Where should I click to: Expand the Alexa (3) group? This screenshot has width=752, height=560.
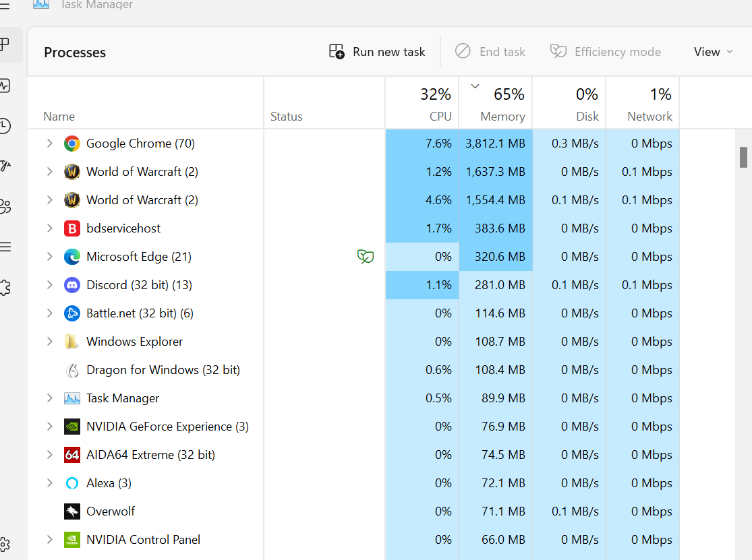tap(49, 483)
